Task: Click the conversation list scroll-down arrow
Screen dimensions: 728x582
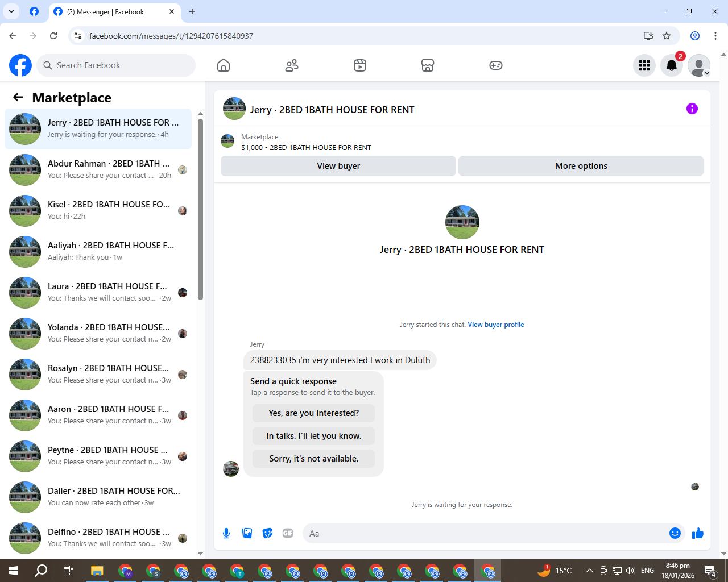Action: tap(200, 554)
